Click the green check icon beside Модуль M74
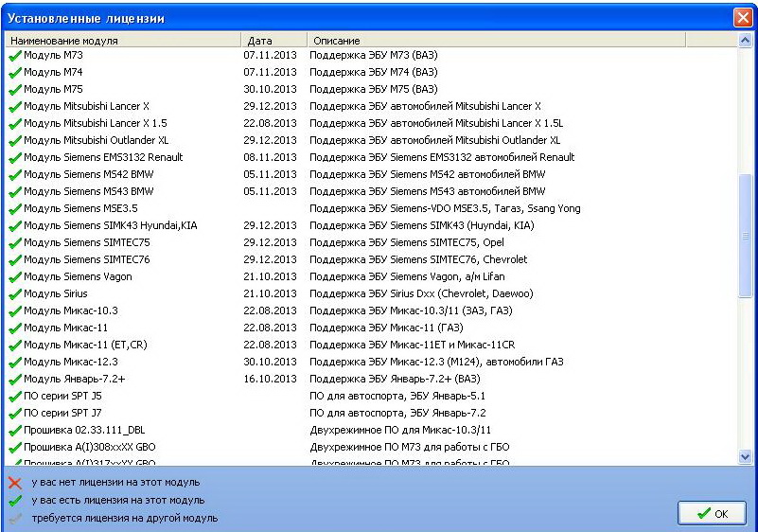Viewport: 758px width, 532px height. click(15, 73)
